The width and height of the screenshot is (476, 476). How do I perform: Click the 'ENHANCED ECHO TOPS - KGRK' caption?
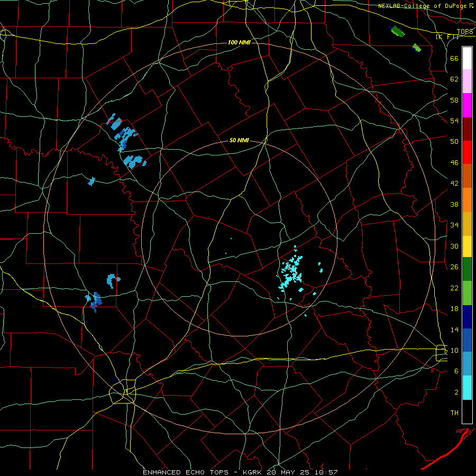[x=203, y=472]
